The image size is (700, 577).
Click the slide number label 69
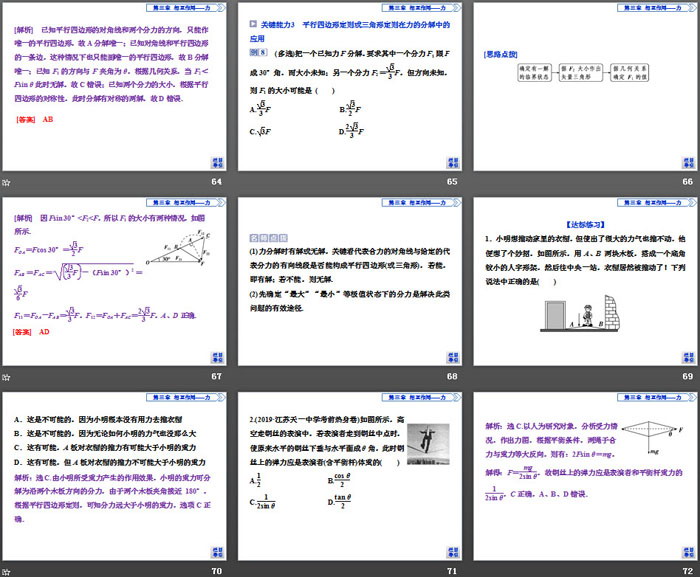pyautogui.click(x=688, y=376)
